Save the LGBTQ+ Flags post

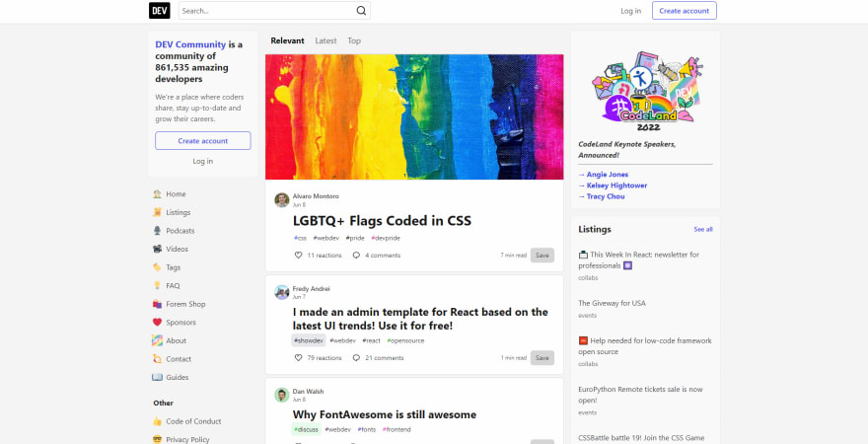coord(542,256)
